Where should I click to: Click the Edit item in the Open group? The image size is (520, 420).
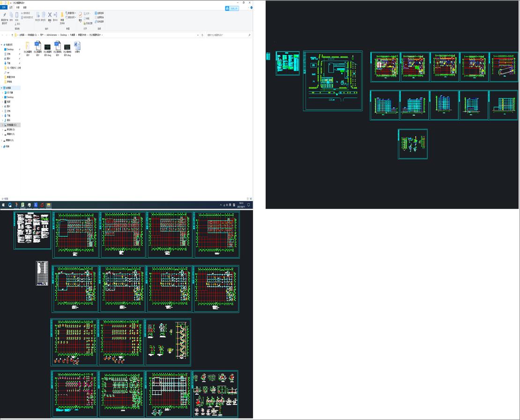(88, 19)
